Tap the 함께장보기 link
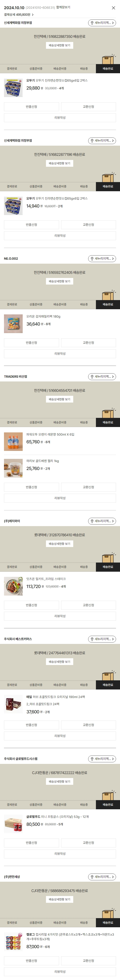This screenshot has height=980, width=120. tap(63, 7)
